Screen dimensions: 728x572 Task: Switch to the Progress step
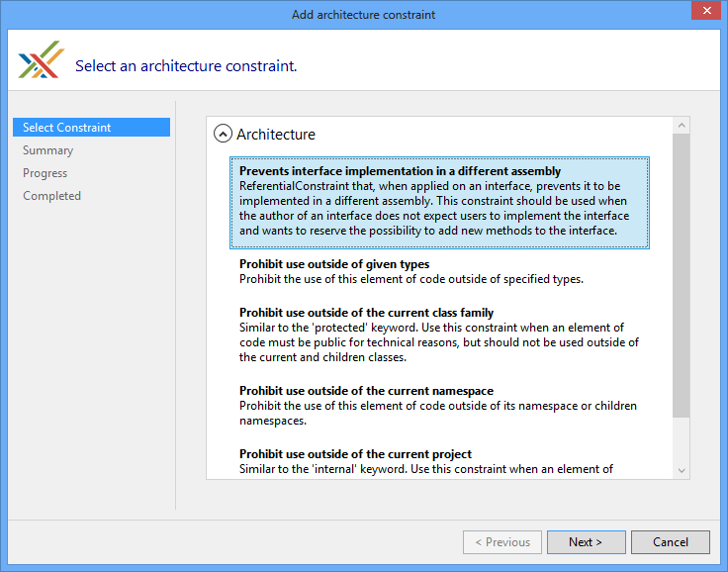[x=45, y=173]
